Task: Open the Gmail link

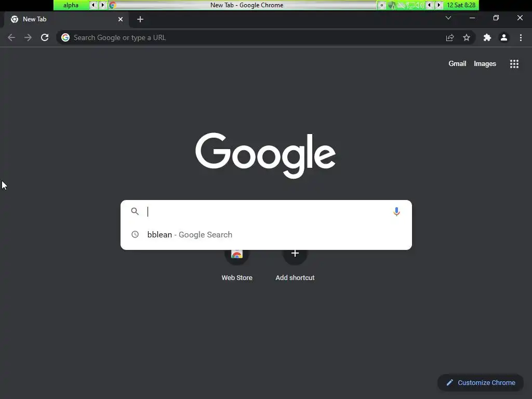Action: tap(457, 64)
